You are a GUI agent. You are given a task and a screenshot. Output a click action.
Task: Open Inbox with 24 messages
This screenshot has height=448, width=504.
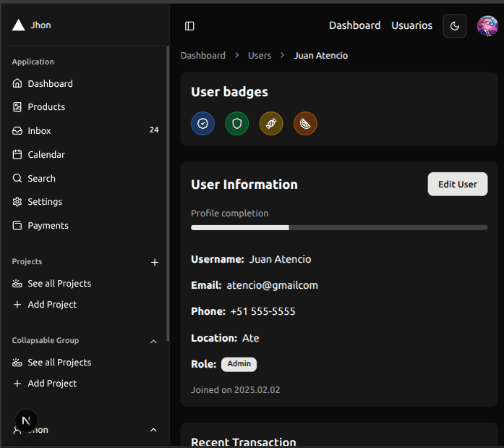click(x=40, y=131)
